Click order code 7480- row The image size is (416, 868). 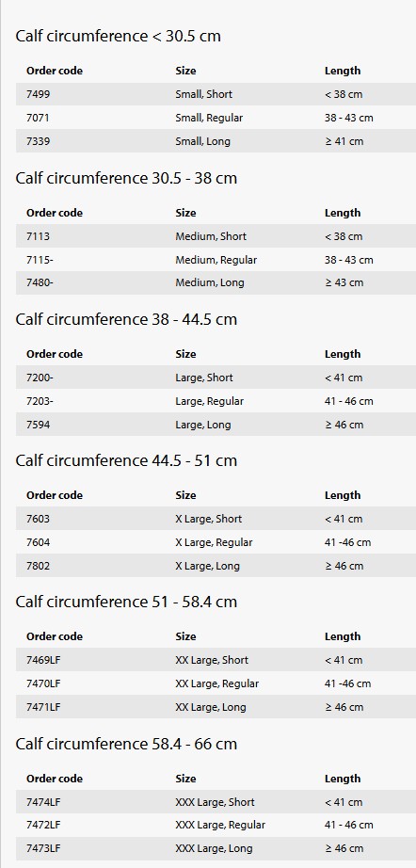(x=216, y=282)
